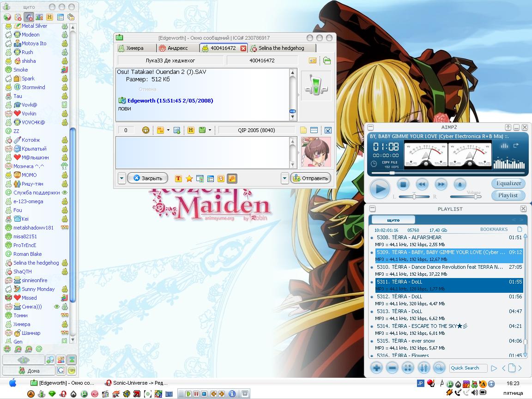Click the send file icon in message toolbar
This screenshot has width=532, height=399.
click(176, 130)
